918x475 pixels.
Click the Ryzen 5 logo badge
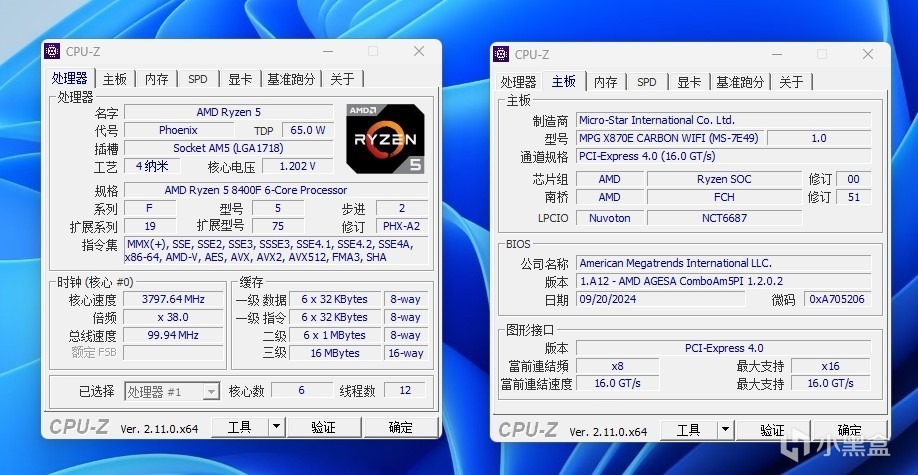coord(385,138)
